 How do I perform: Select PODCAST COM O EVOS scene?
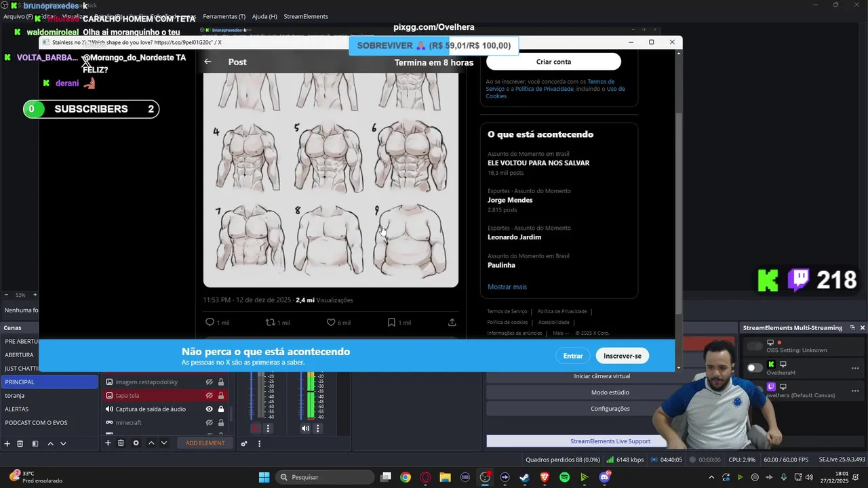(49, 422)
